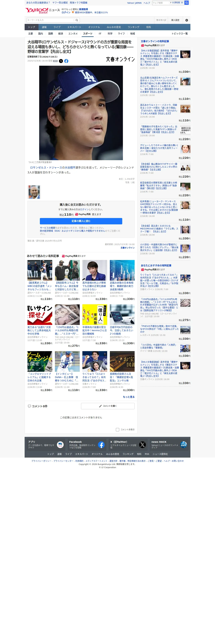Viewport: 215px width, 644px height.
Task: Click the ウェブ検索 input field
Action: (x=161, y=3)
